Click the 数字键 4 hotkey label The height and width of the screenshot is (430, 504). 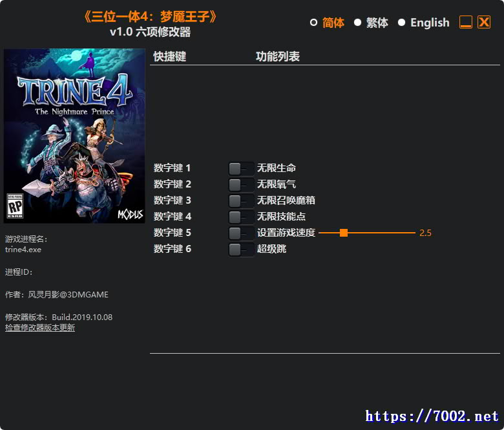coord(172,216)
